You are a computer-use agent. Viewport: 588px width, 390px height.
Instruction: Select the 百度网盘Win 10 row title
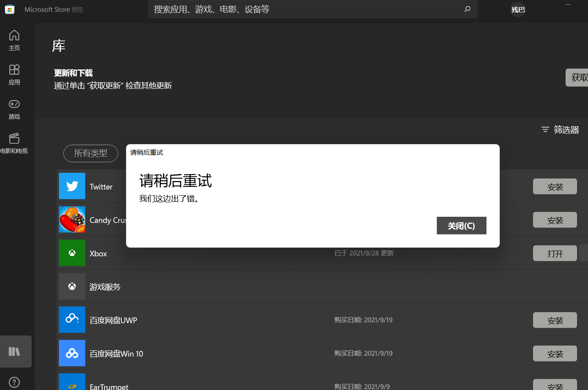pyautogui.click(x=116, y=354)
